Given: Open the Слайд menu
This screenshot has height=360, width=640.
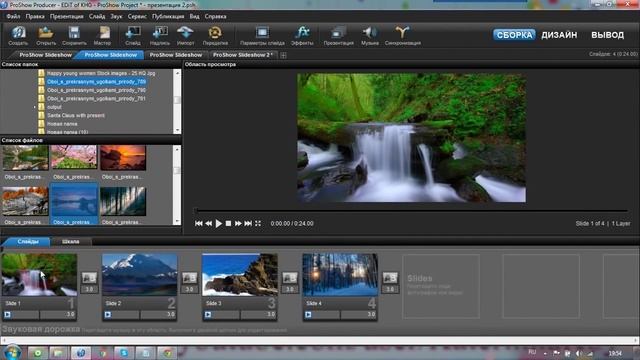Looking at the screenshot, I should (x=97, y=17).
